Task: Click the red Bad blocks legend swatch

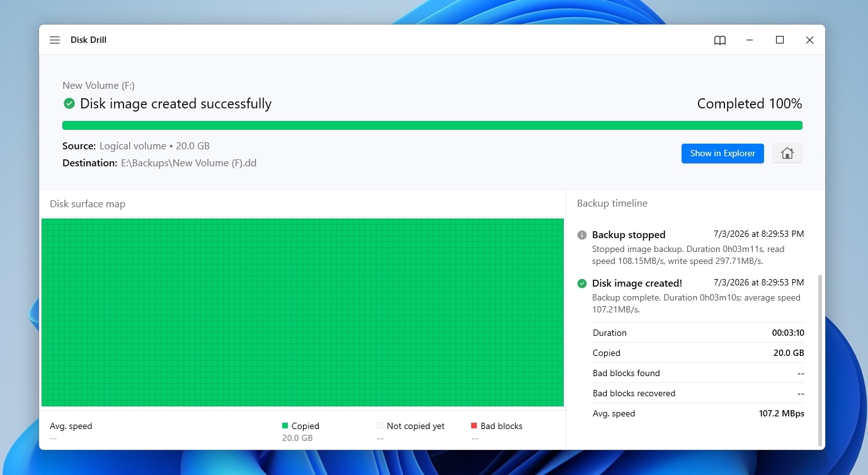Action: click(x=474, y=426)
